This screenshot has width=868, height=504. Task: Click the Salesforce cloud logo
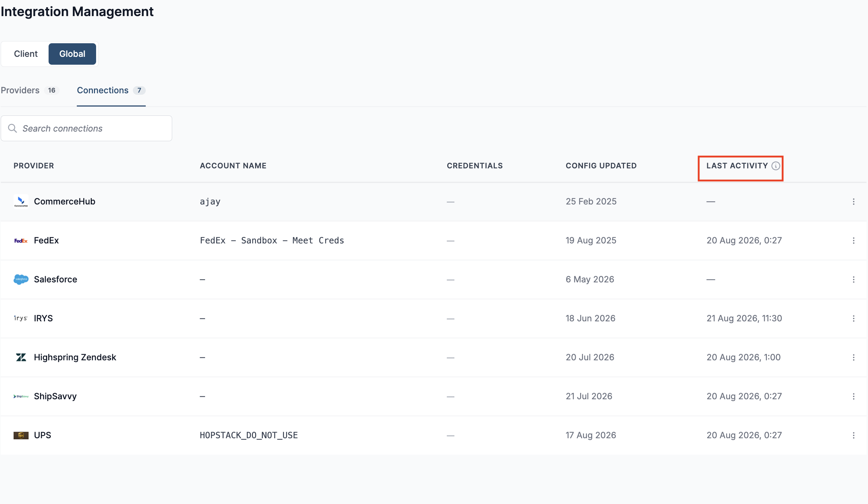click(21, 280)
